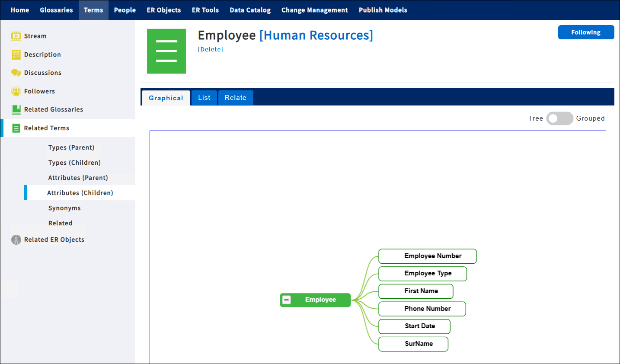620x364 pixels.
Task: Click the Phone Number node
Action: pos(422,309)
